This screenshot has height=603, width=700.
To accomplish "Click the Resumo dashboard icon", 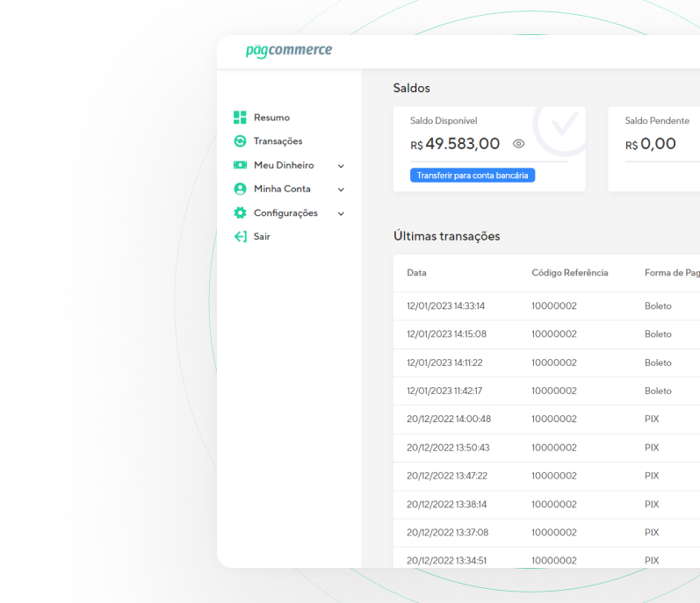I will pos(240,118).
